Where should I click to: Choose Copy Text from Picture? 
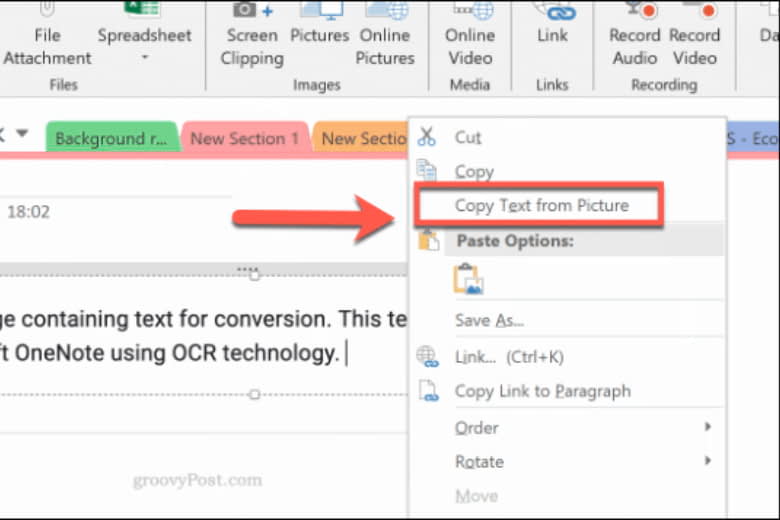click(x=541, y=206)
